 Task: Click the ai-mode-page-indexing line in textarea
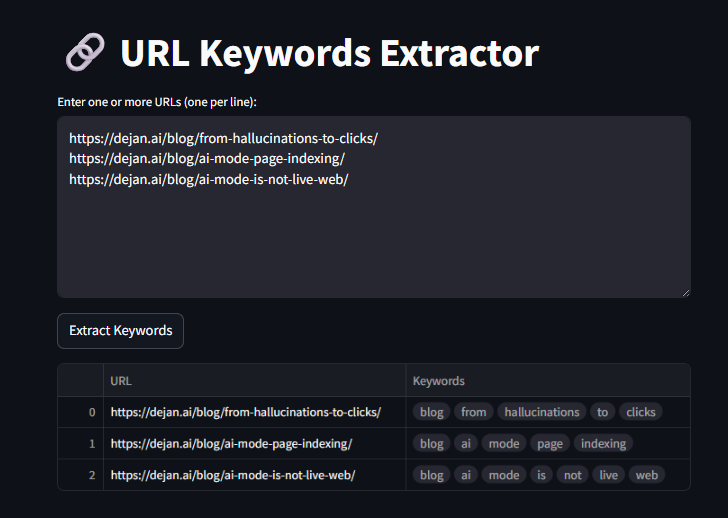(x=207, y=159)
